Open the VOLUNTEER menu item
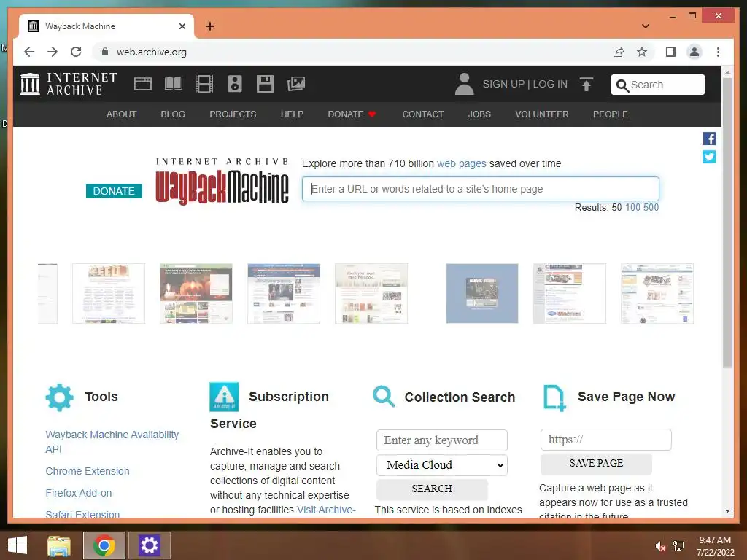This screenshot has width=747, height=560. point(542,114)
